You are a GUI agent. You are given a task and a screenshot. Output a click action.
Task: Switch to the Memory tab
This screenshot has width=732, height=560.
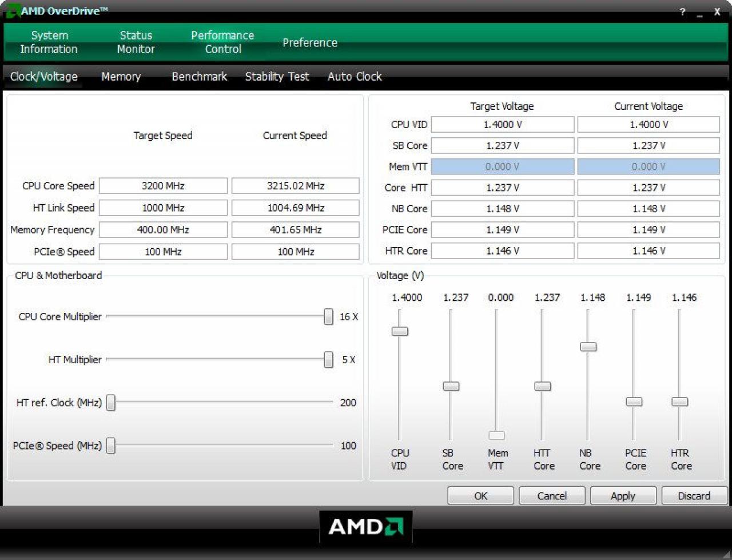pyautogui.click(x=121, y=77)
